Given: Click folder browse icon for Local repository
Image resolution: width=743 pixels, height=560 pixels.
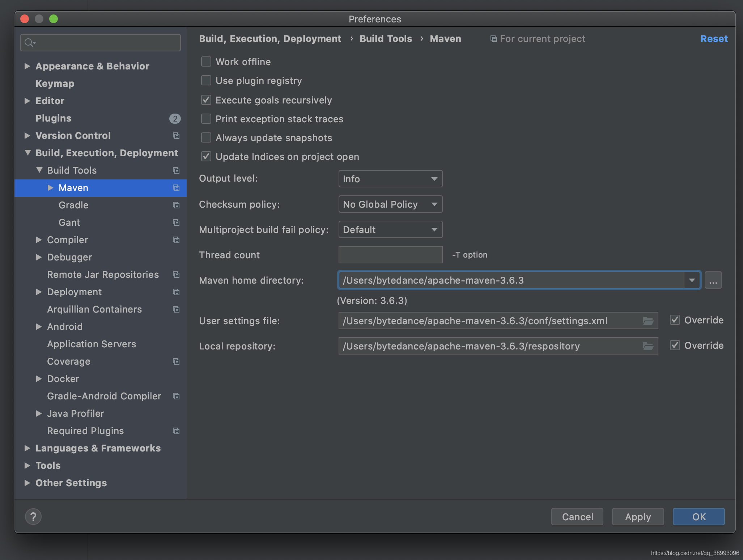Looking at the screenshot, I should (x=648, y=346).
